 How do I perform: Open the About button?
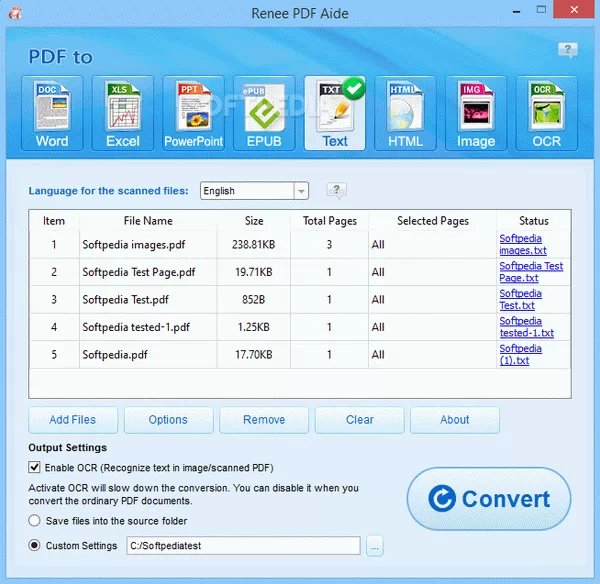pos(455,420)
